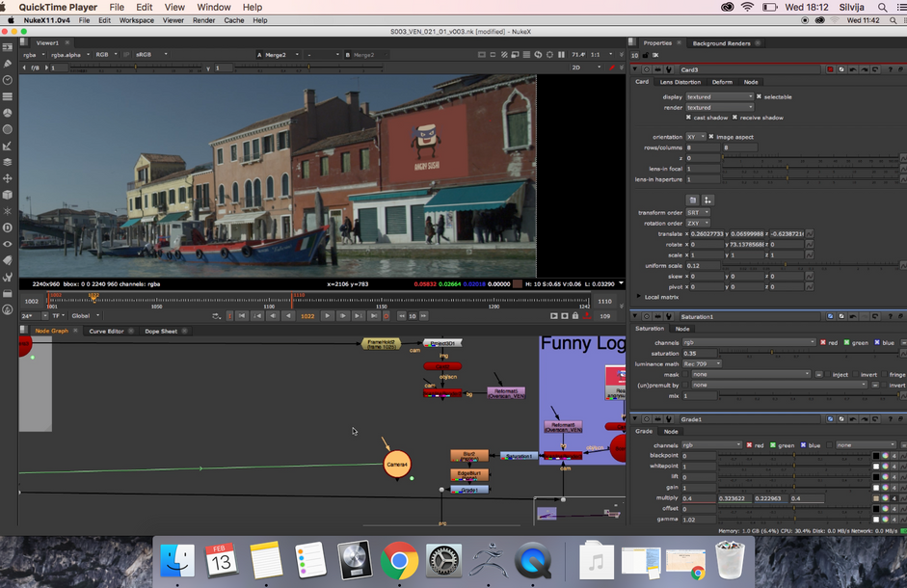907x588 pixels.
Task: Switch to the Lens Distortion tab
Action: (681, 82)
